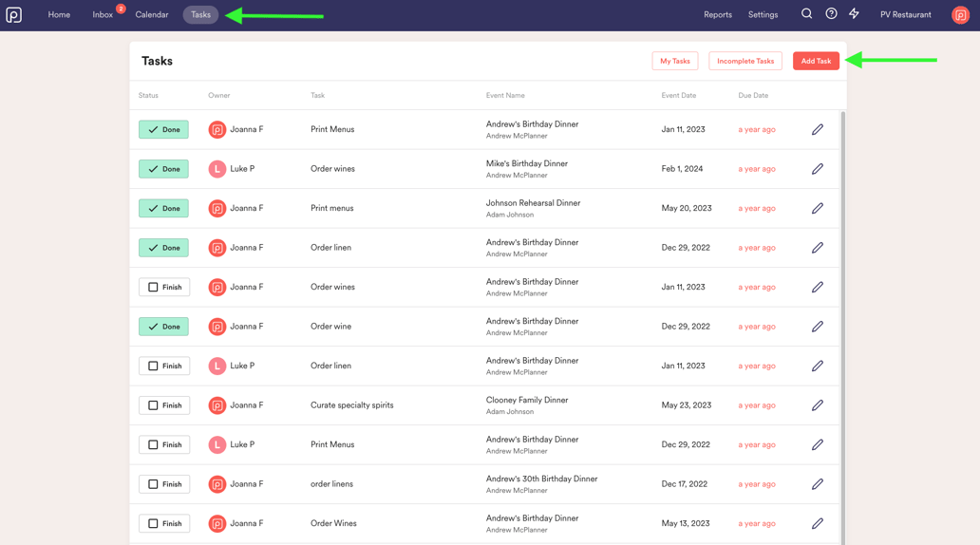Edit Luke P's Order linen task
Viewport: 980px width, 545px height.
(x=818, y=366)
